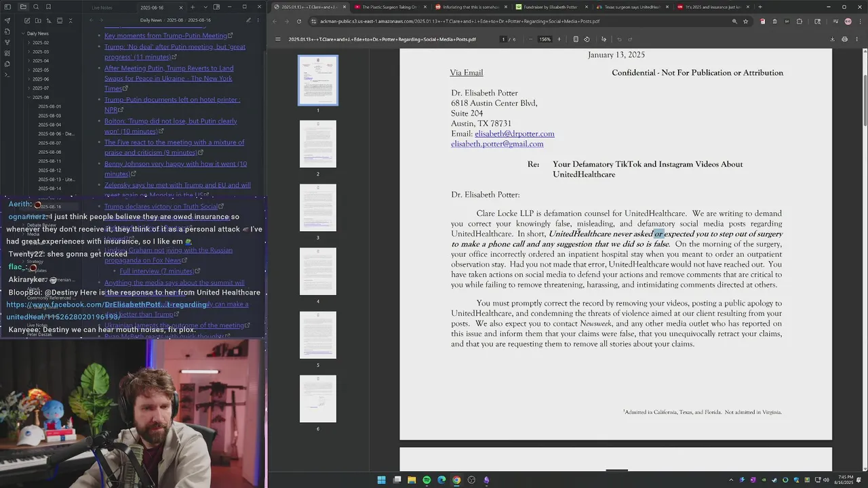The height and width of the screenshot is (488, 868).
Task: Switch to the Live Notes tab
Action: tap(102, 7)
